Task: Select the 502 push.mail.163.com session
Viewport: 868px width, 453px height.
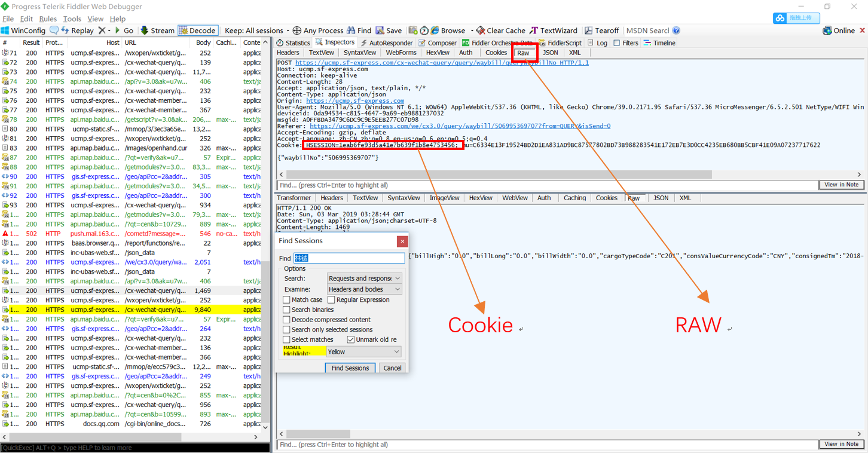Action: click(131, 234)
